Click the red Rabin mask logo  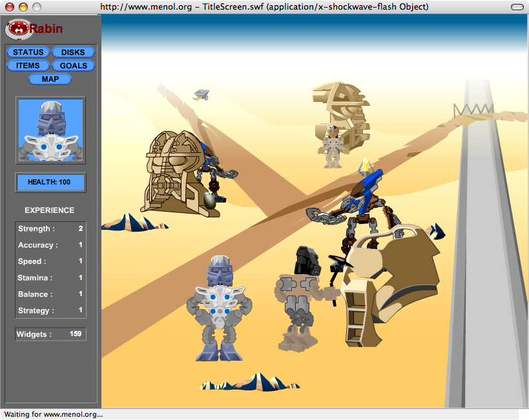pyautogui.click(x=19, y=29)
